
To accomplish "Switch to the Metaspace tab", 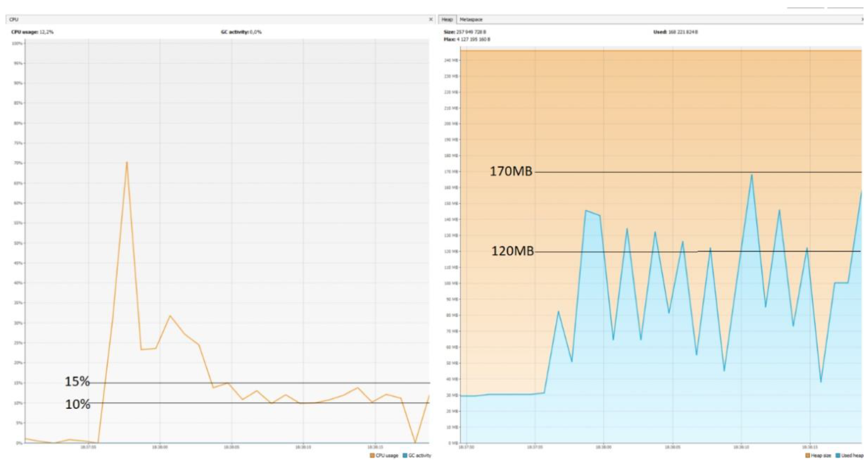I will click(471, 20).
